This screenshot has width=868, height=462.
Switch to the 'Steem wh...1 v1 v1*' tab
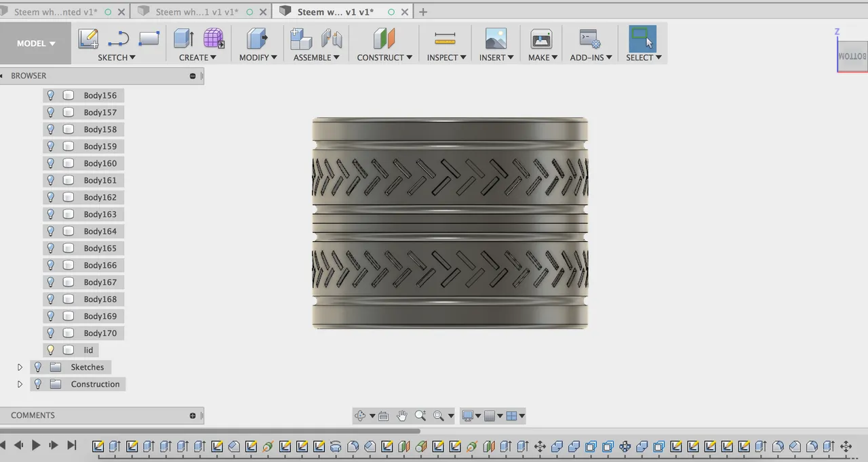pyautogui.click(x=197, y=12)
